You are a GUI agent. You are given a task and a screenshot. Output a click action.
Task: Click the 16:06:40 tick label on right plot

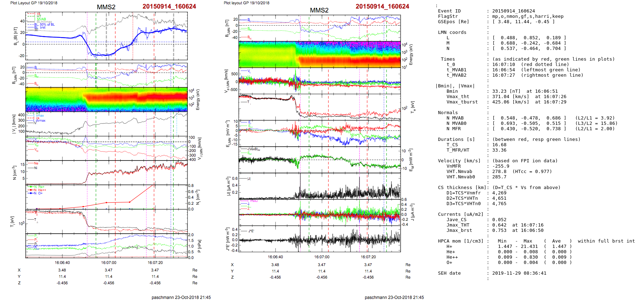tap(275, 257)
